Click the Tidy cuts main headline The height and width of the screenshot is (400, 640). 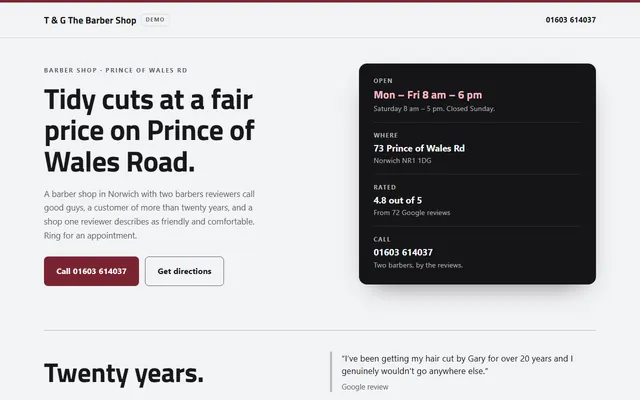149,131
